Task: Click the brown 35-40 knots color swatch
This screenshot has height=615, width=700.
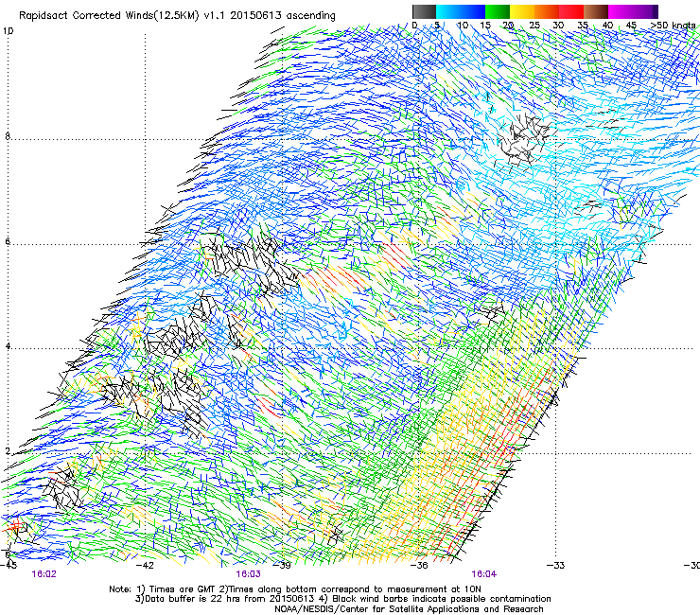Action: pyautogui.click(x=596, y=11)
